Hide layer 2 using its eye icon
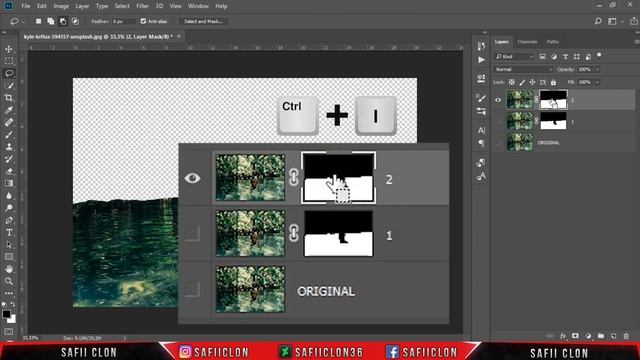Viewport: 640px width, 360px height. [x=498, y=100]
